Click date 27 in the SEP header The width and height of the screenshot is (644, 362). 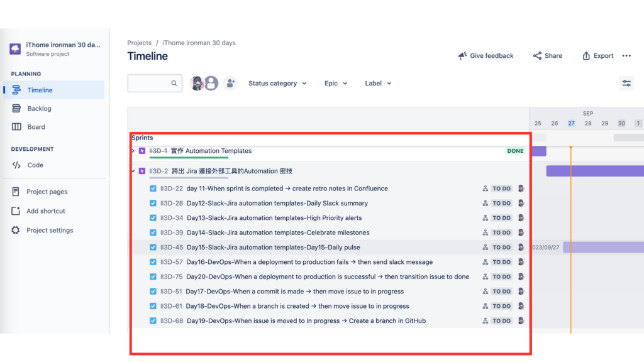pyautogui.click(x=571, y=123)
